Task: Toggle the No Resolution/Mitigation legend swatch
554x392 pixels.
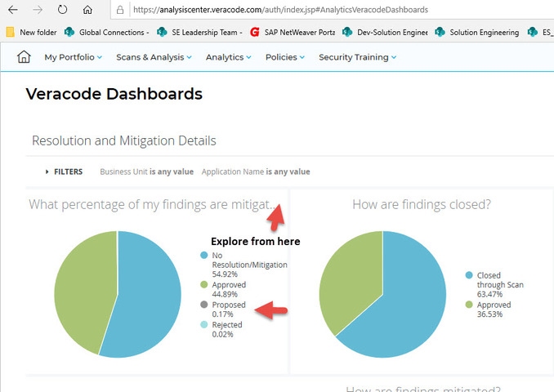Action: click(x=203, y=256)
